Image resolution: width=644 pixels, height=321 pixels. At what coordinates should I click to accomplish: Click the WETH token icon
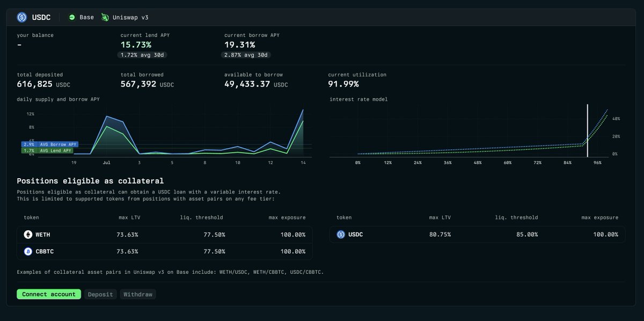coord(28,235)
